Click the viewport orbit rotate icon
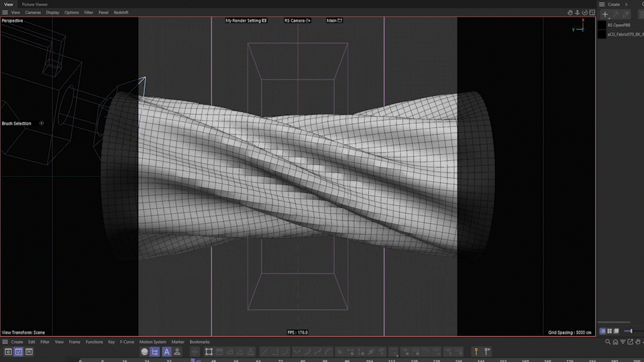 pos(585,13)
